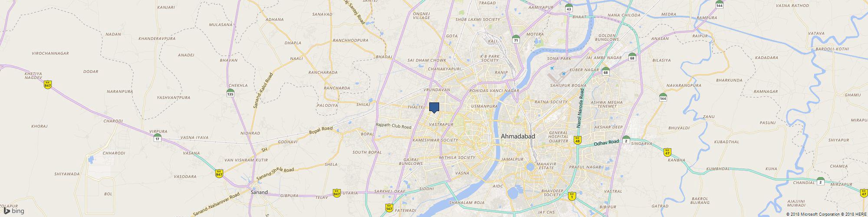Click the Sanand town label
868x217 pixels.
[260, 192]
